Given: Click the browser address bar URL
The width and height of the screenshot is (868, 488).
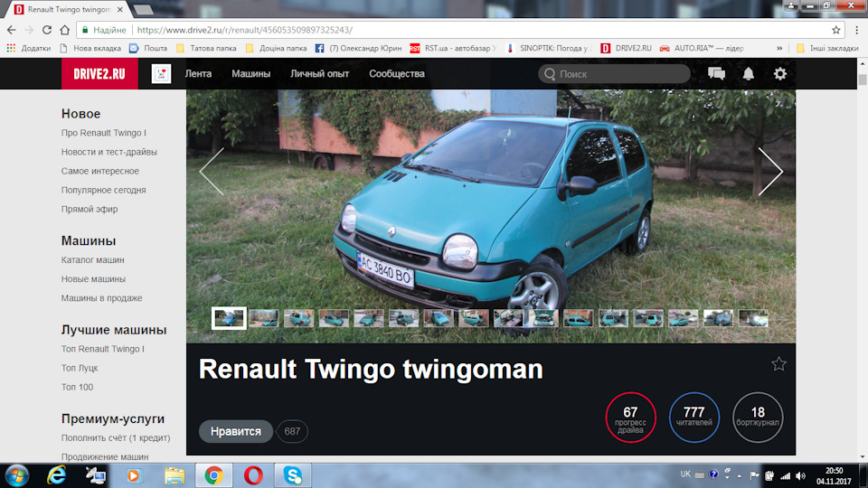Looking at the screenshot, I should 245,30.
